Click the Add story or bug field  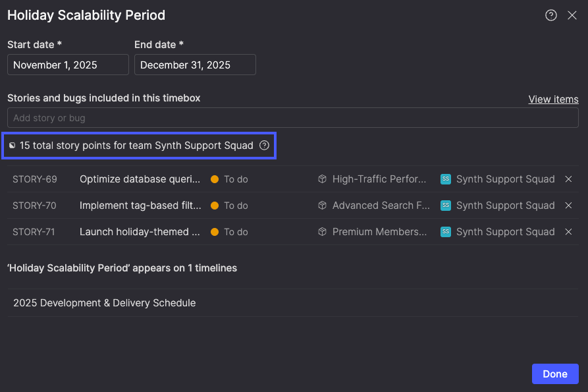pos(292,118)
